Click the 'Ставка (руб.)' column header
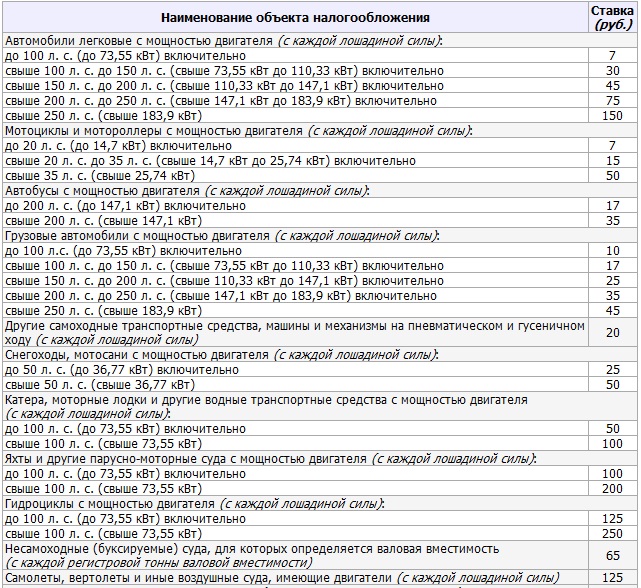This screenshot has width=641, height=588. 612,18
